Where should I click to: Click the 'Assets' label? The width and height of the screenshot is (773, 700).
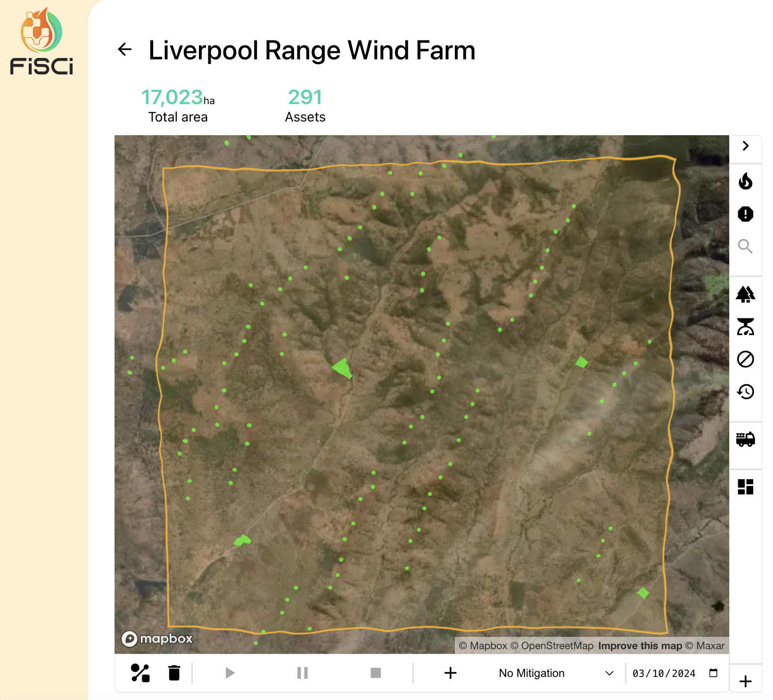[x=305, y=117]
